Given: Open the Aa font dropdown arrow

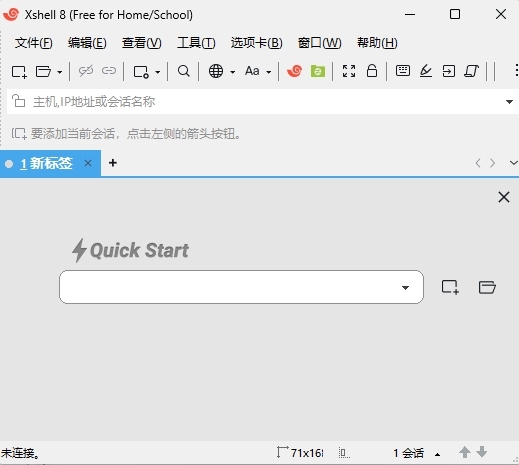Looking at the screenshot, I should [268, 72].
